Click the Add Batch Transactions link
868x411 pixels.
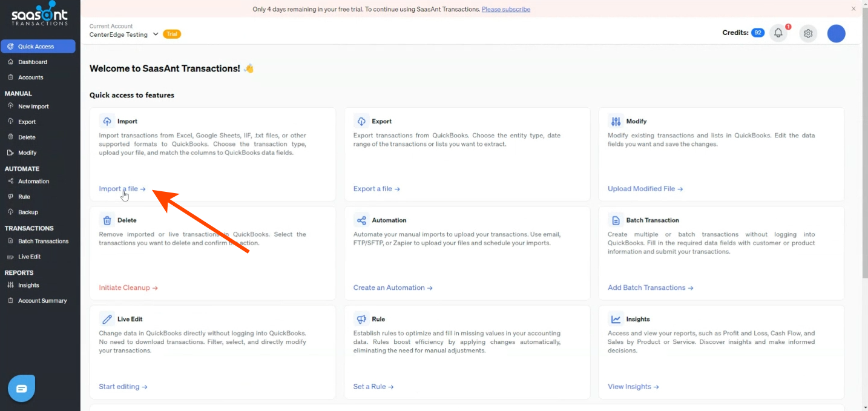point(651,288)
